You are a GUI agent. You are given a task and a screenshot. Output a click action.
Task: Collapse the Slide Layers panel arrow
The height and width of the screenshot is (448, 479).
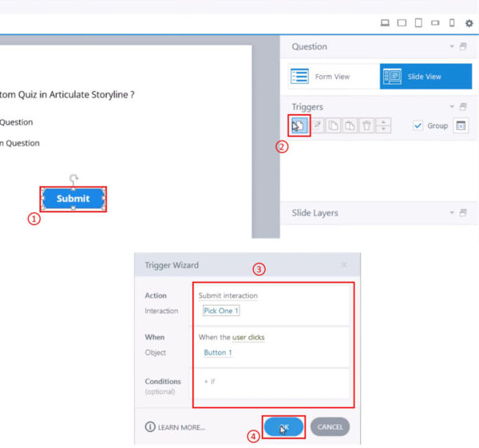tap(452, 213)
